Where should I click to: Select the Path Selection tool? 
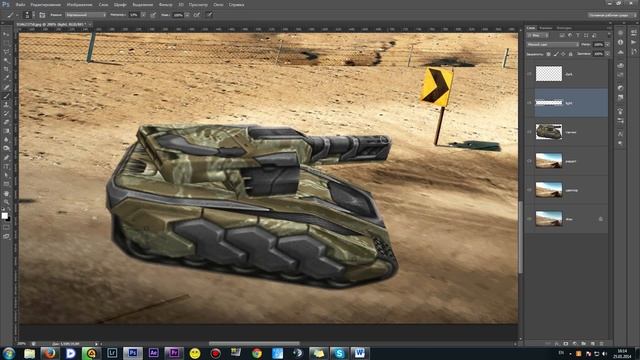6,175
